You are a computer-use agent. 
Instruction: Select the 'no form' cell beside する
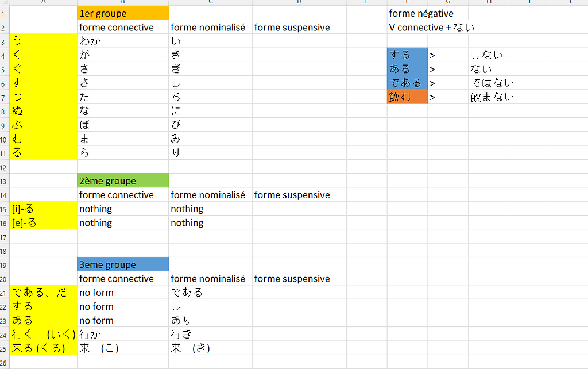pyautogui.click(x=123, y=306)
